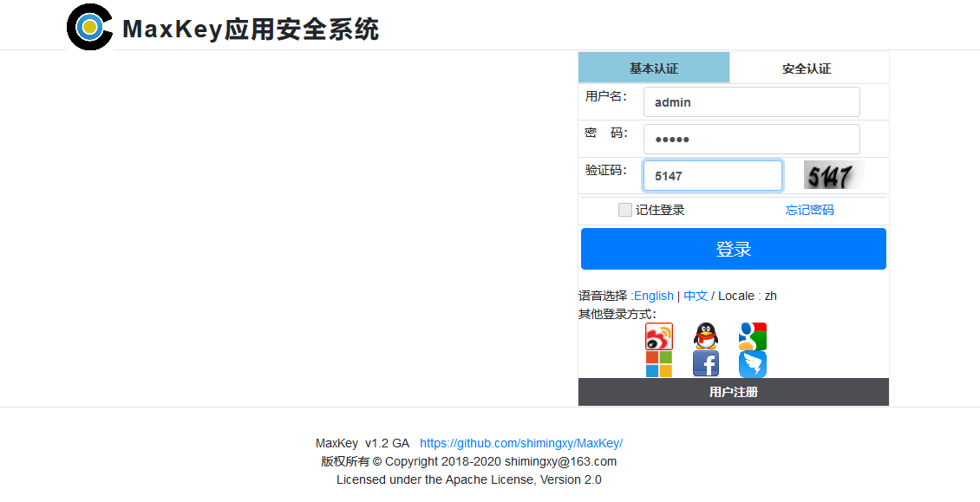Choose the Google login icon
The image size is (980, 502).
(752, 336)
